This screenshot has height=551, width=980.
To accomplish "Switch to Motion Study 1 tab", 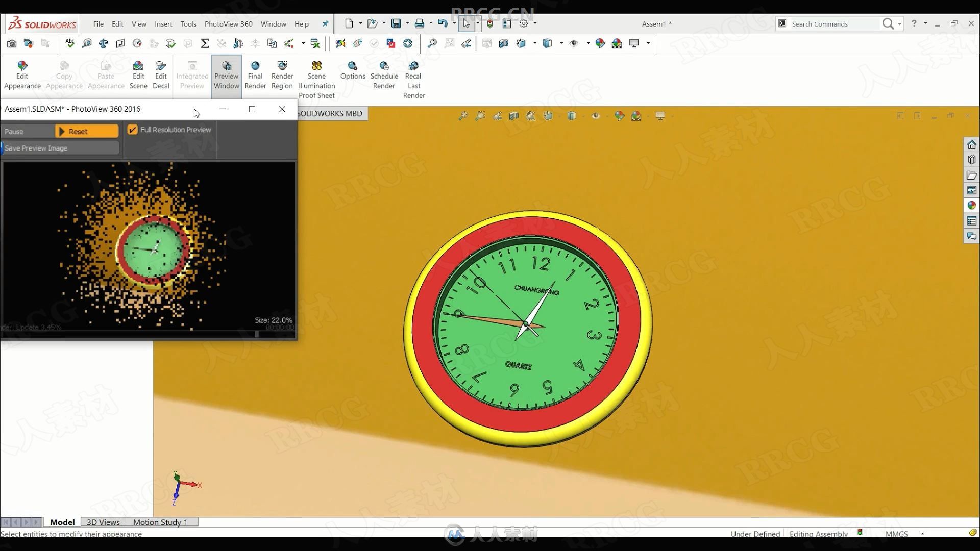I will point(160,522).
